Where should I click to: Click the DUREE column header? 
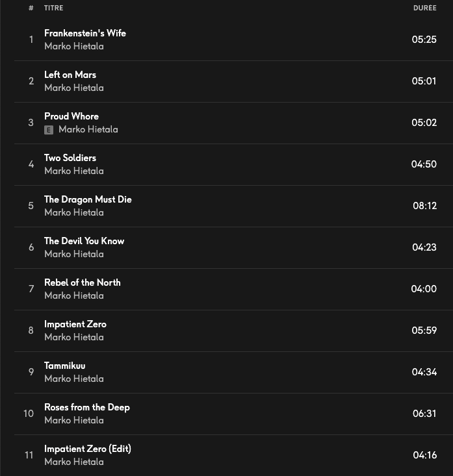click(x=424, y=8)
